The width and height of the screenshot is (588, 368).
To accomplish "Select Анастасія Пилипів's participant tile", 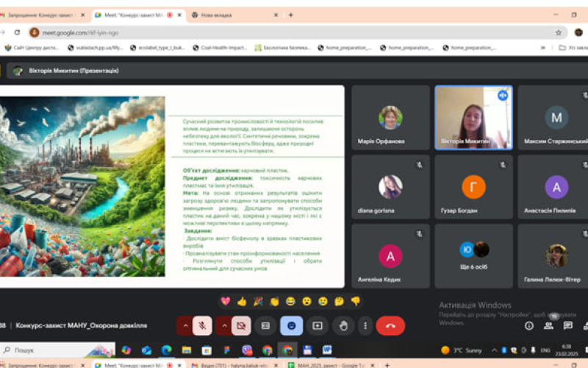I will 553,187.
